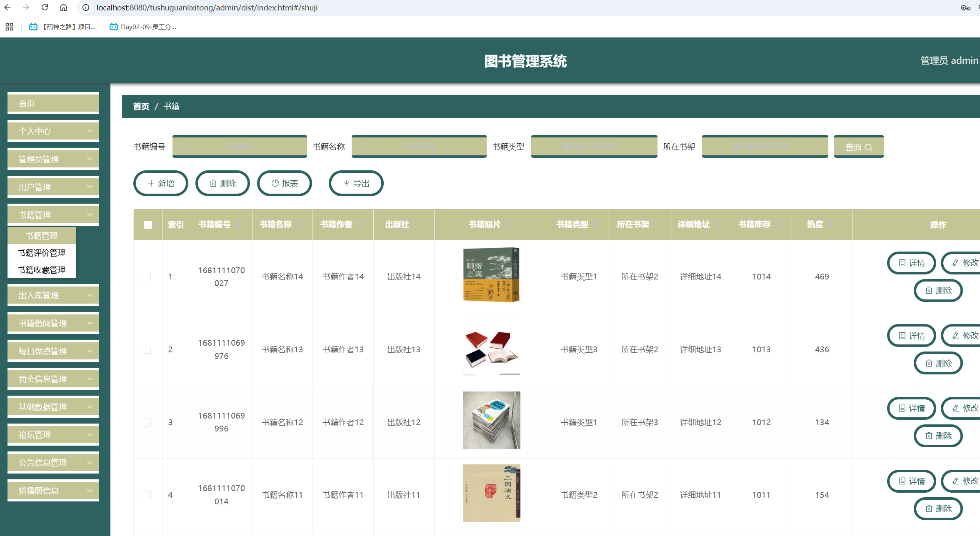
Task: Open 详情 for 书籍名称11
Action: [912, 481]
